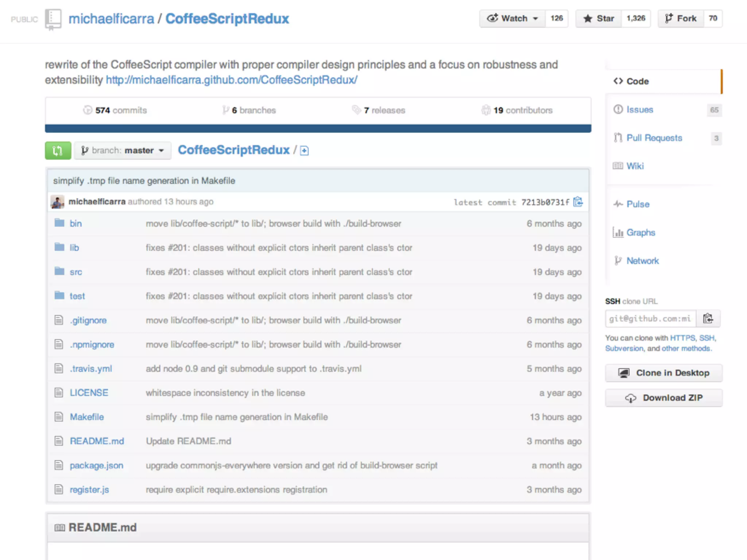Image resolution: width=747 pixels, height=560 pixels.
Task: Click michaelficarra's avatar thumbnail
Action: click(x=58, y=202)
